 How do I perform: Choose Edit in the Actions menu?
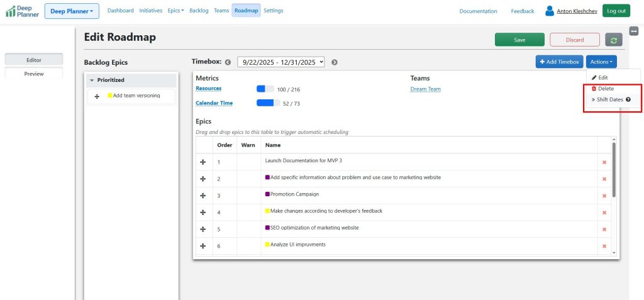(600, 77)
